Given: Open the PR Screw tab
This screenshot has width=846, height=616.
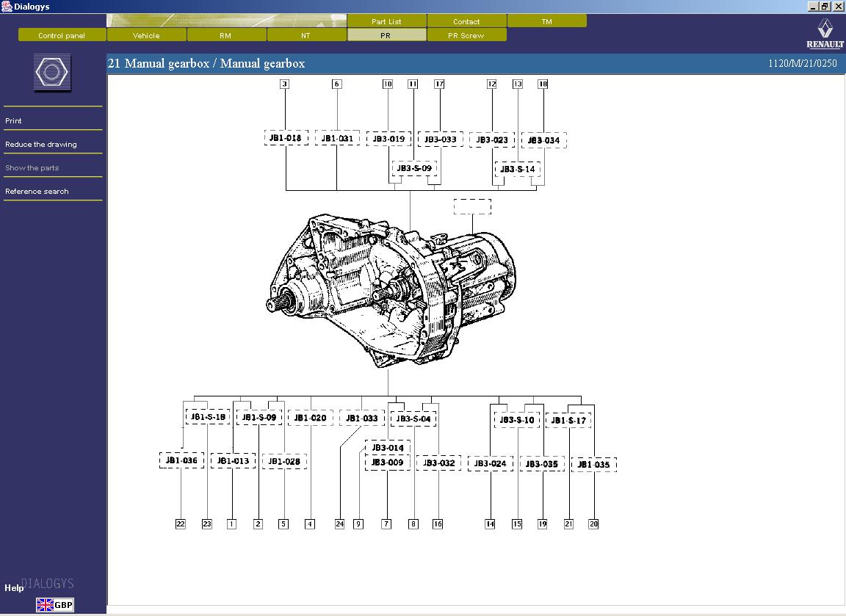Looking at the screenshot, I should click(466, 35).
